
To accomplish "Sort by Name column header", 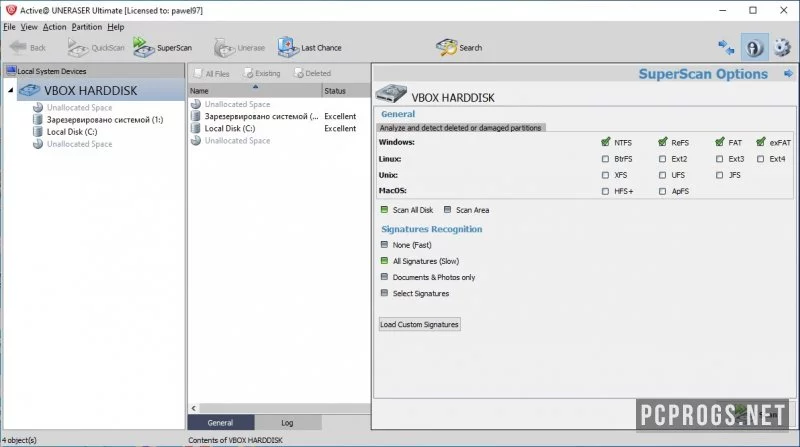I will (x=255, y=90).
